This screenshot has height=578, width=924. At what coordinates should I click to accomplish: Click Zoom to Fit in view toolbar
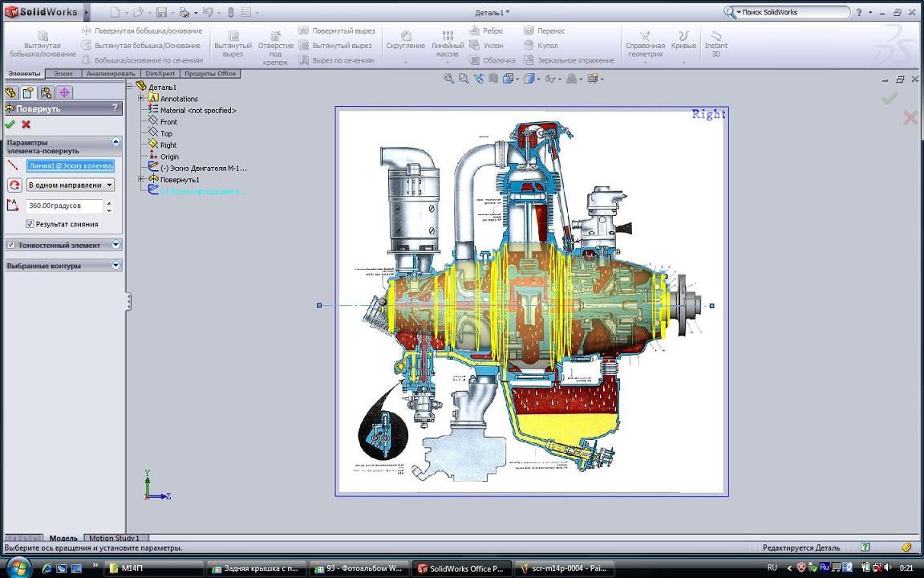tap(449, 79)
